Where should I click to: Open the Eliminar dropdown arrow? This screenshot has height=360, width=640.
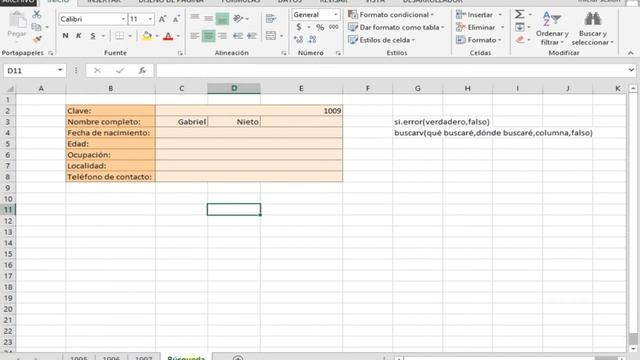click(x=502, y=27)
